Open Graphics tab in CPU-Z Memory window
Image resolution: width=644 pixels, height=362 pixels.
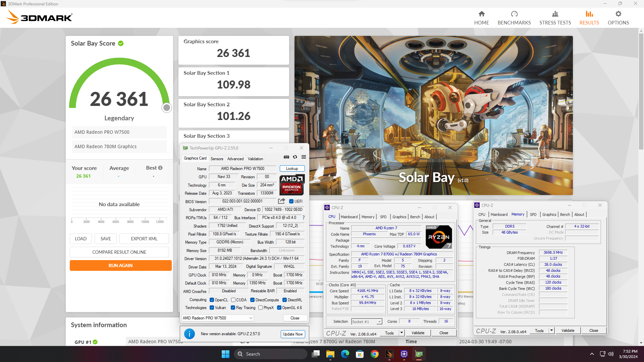549,215
